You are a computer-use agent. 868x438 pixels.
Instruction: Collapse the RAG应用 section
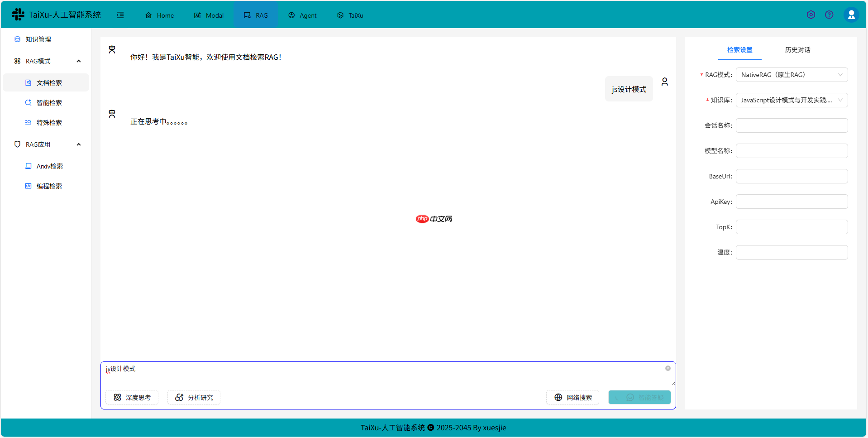coord(78,144)
